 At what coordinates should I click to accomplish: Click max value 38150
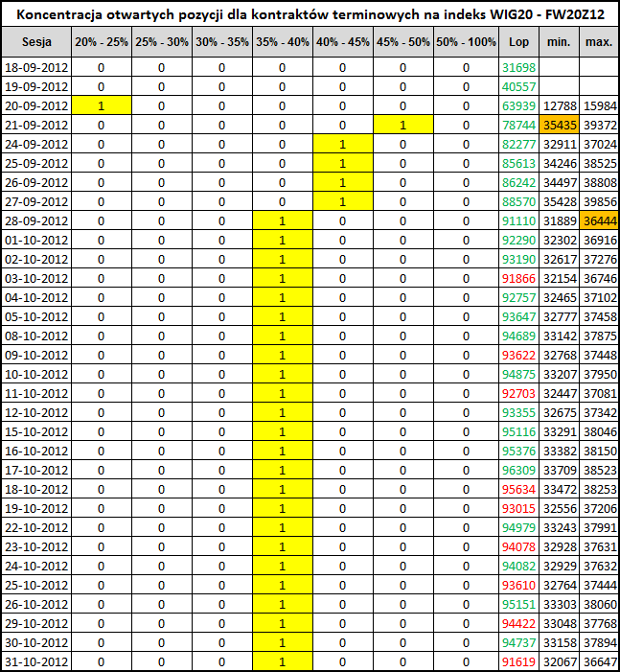click(599, 451)
